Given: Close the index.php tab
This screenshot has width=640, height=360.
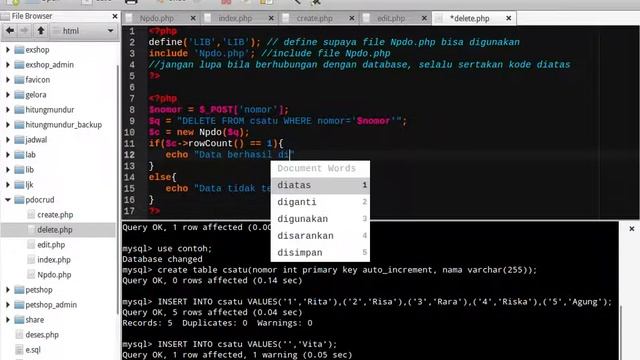Looking at the screenshot, I should pyautogui.click(x=271, y=18).
